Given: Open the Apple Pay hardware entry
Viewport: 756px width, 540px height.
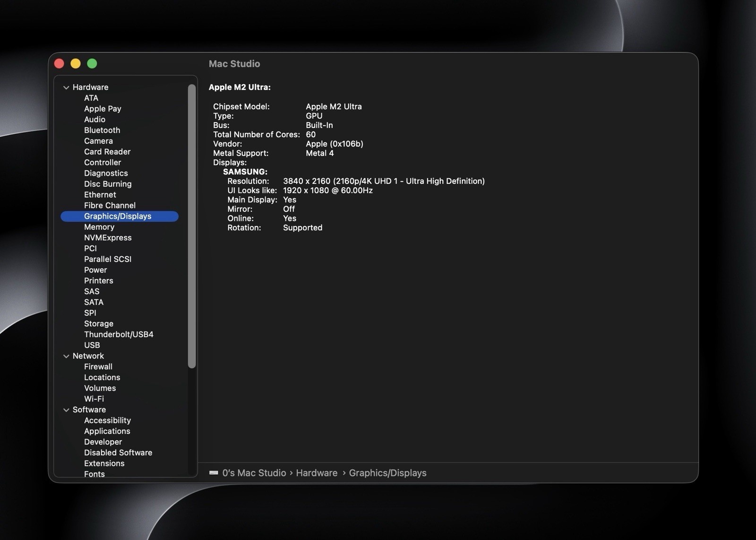Looking at the screenshot, I should coord(103,109).
